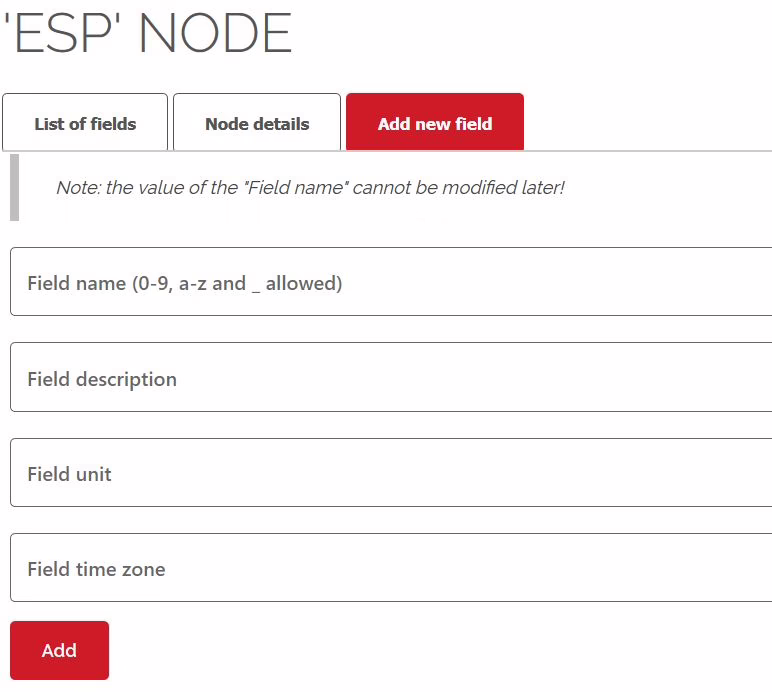772x692 pixels.
Task: Click the word NODE in the title
Action: pos(216,33)
